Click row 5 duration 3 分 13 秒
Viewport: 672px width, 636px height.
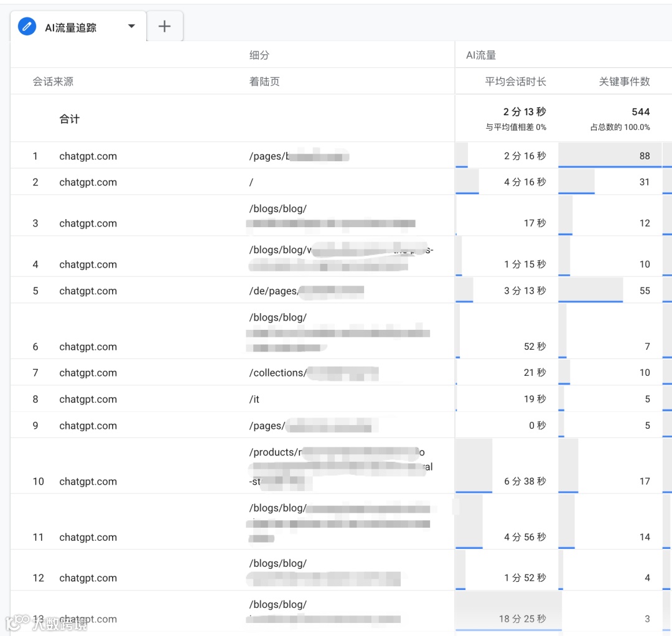pos(525,291)
